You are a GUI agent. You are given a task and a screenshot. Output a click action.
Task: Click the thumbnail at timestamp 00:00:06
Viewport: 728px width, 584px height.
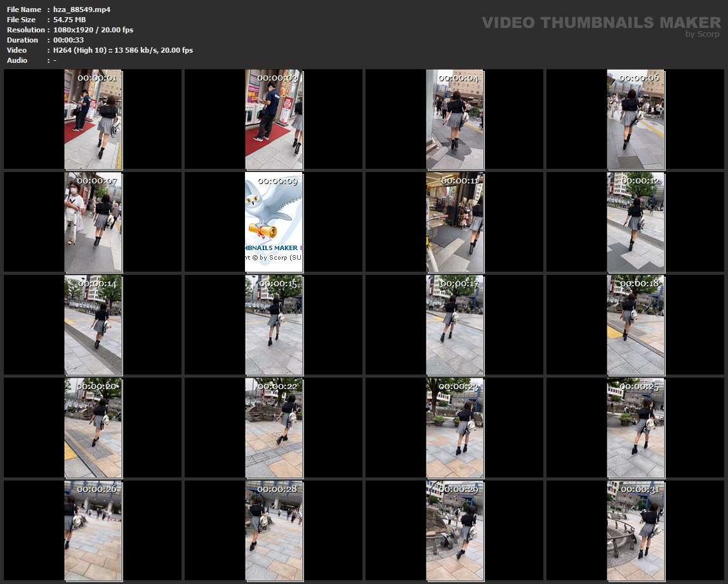[635, 119]
